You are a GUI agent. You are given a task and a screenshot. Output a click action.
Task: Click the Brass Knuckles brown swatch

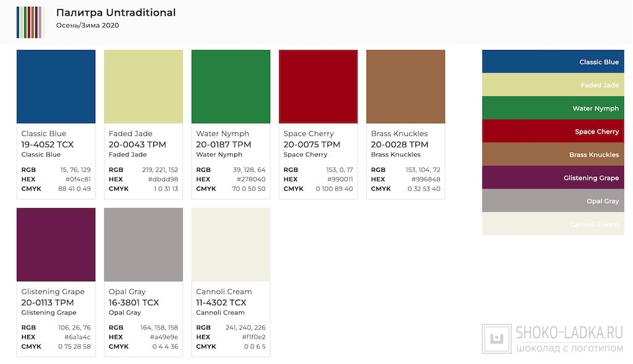(x=406, y=87)
